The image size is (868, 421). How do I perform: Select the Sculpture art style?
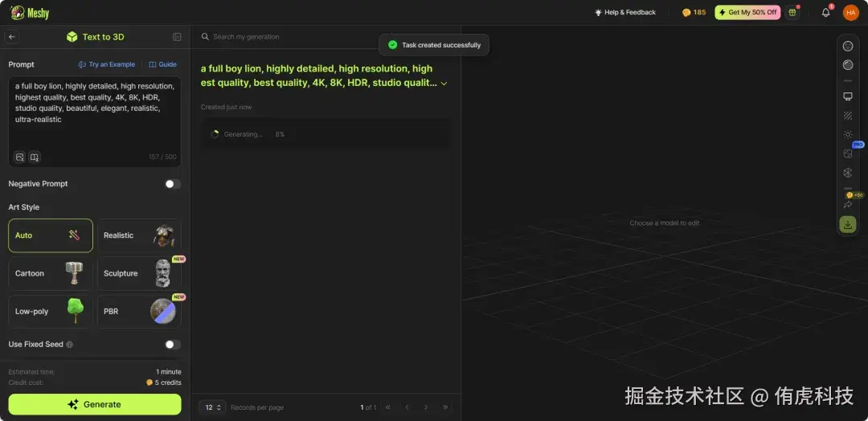point(140,273)
